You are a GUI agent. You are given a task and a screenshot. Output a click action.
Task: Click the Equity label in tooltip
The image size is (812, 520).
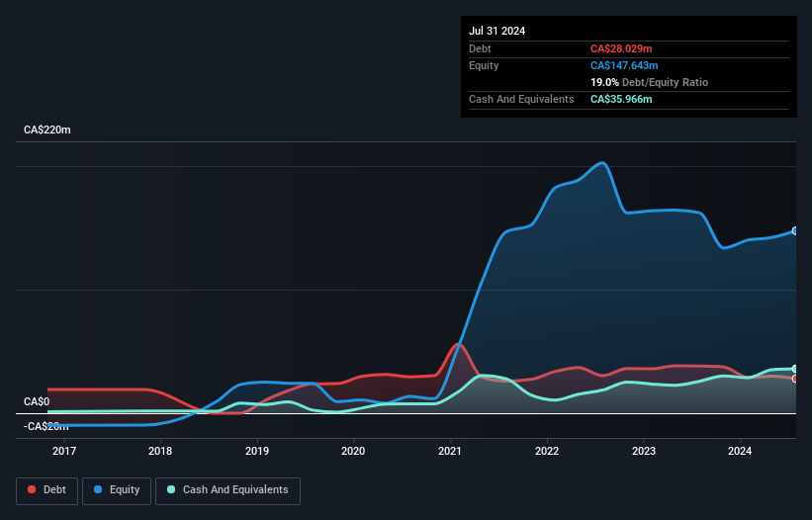click(x=484, y=65)
